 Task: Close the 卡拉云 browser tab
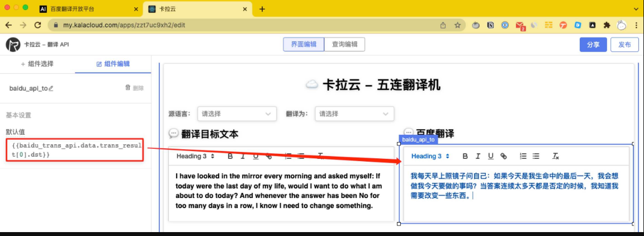(245, 10)
